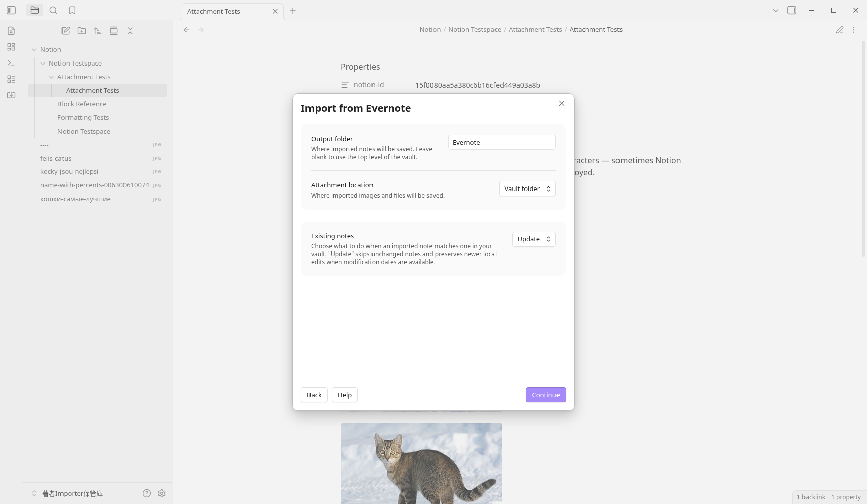Open more options menu for note
Screen dimensions: 867x504
click(854, 30)
